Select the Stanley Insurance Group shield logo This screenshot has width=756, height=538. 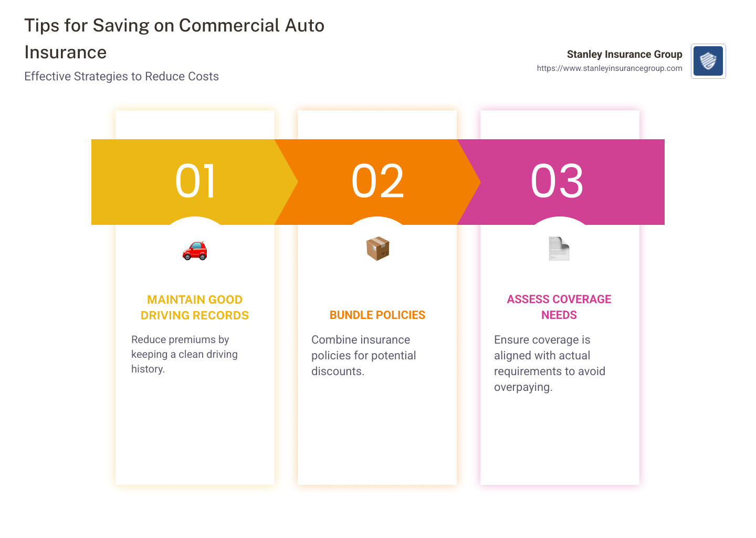[x=708, y=61]
